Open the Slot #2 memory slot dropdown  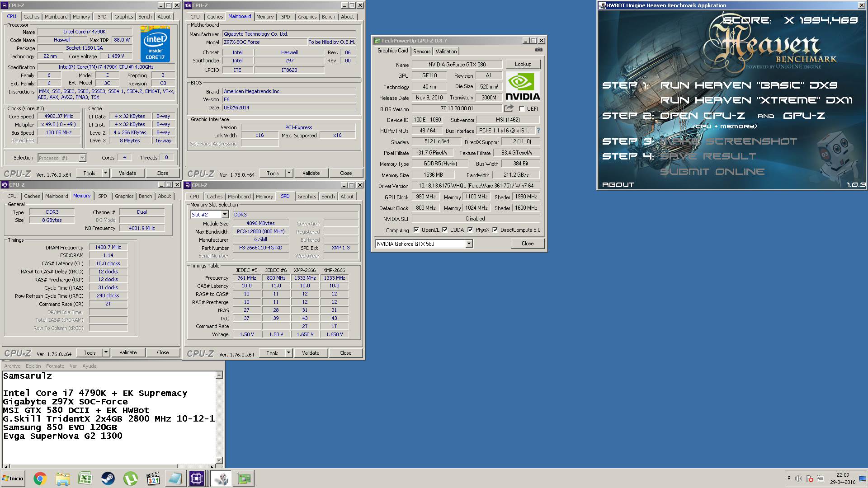point(225,215)
